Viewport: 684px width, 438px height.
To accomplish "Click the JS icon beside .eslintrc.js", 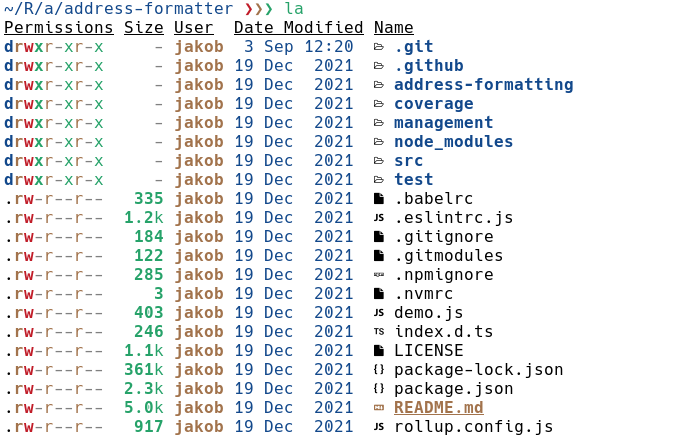I will (x=379, y=218).
